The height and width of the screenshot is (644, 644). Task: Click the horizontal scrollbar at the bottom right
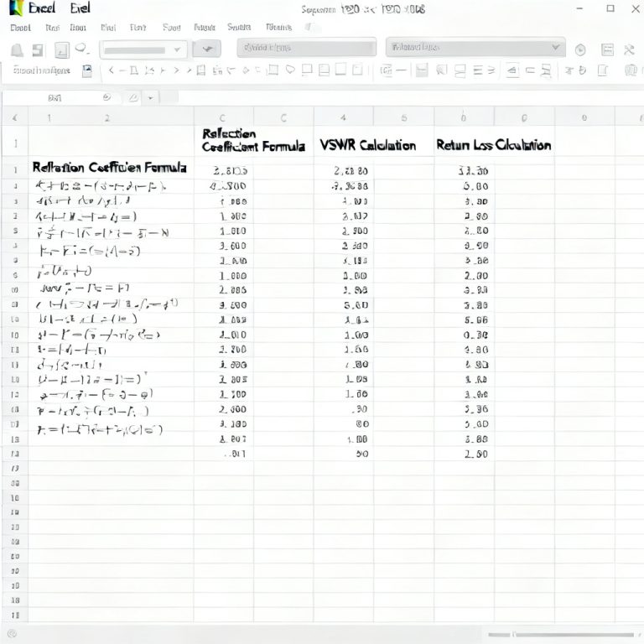tap(561, 635)
